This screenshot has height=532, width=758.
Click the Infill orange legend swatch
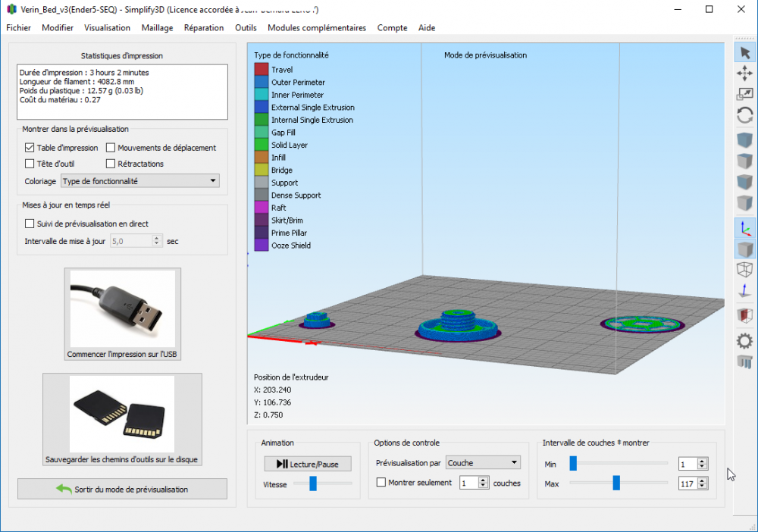pyautogui.click(x=261, y=158)
